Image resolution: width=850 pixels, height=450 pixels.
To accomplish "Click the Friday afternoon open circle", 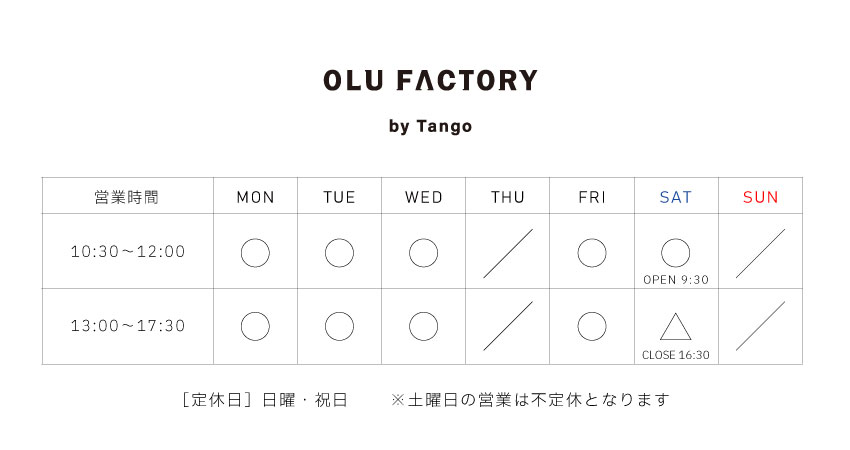I will click(592, 326).
